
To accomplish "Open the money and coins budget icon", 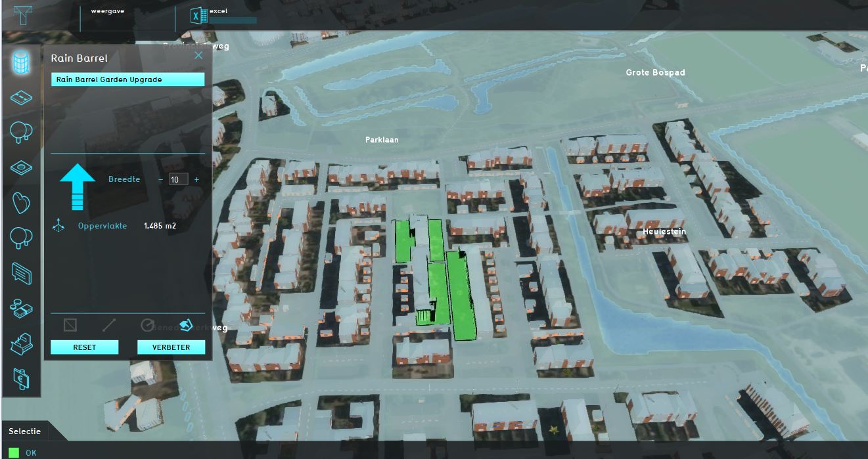I will pyautogui.click(x=21, y=308).
